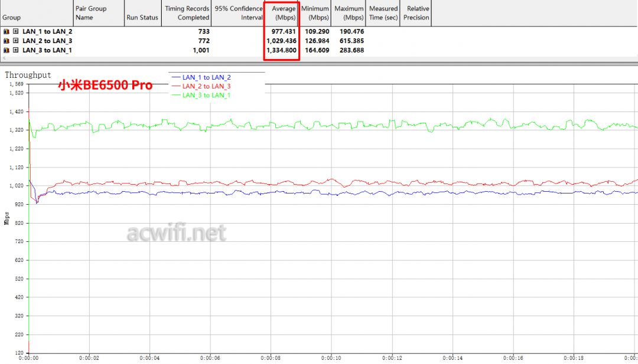Click the Maximum (Mbps) column header
Screen dimensions: 638x364
point(349,13)
